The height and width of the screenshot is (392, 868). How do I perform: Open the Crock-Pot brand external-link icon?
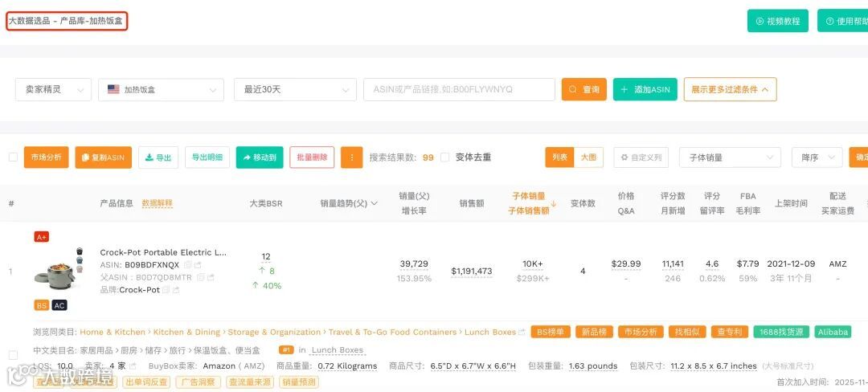176,290
